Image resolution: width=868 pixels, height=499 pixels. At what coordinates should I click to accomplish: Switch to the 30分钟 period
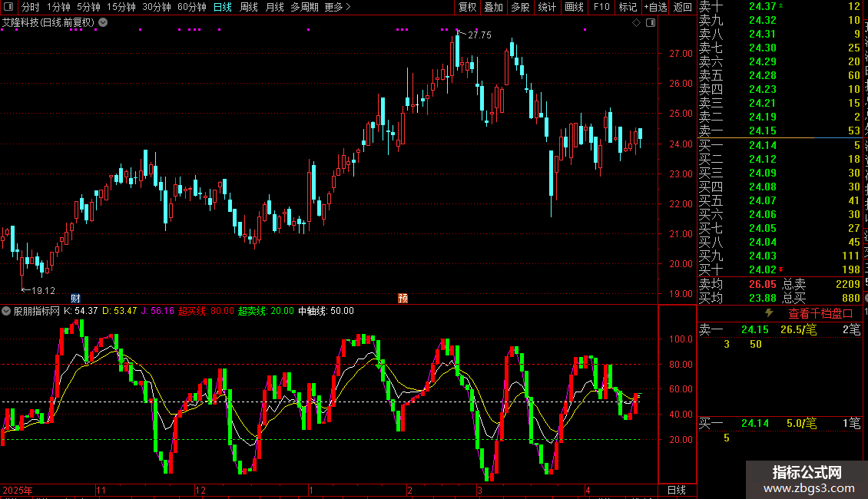(157, 7)
